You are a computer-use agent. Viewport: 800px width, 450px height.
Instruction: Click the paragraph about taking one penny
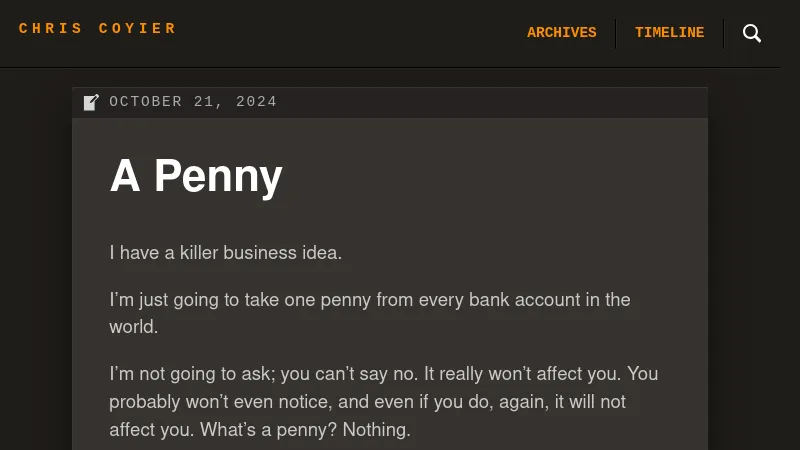point(370,313)
